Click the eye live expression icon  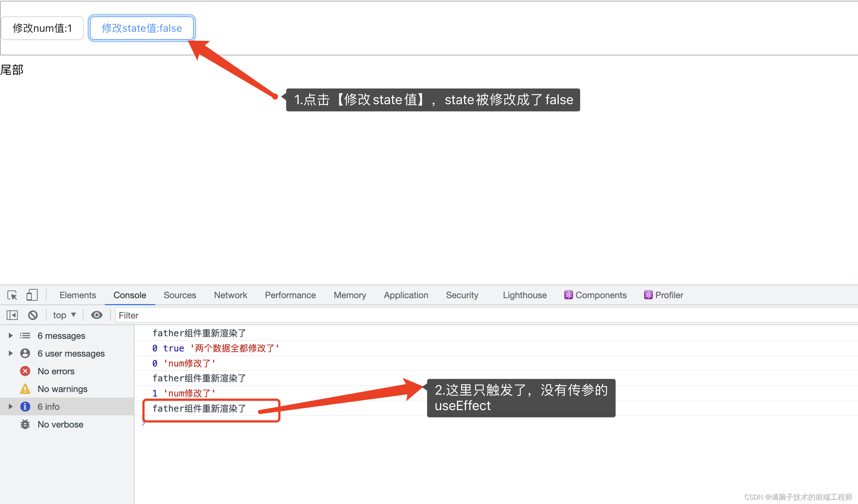pos(97,315)
